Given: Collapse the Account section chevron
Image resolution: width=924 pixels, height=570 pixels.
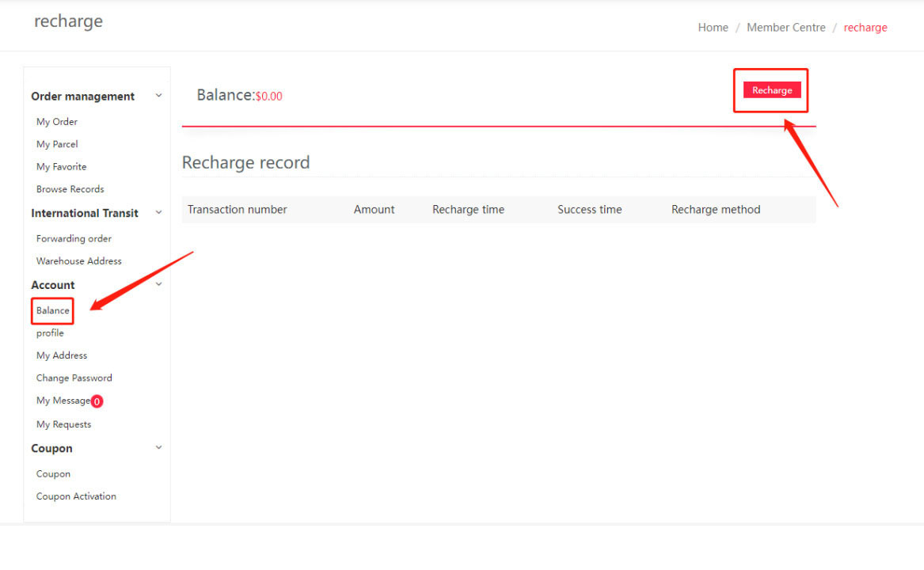Looking at the screenshot, I should pyautogui.click(x=158, y=284).
